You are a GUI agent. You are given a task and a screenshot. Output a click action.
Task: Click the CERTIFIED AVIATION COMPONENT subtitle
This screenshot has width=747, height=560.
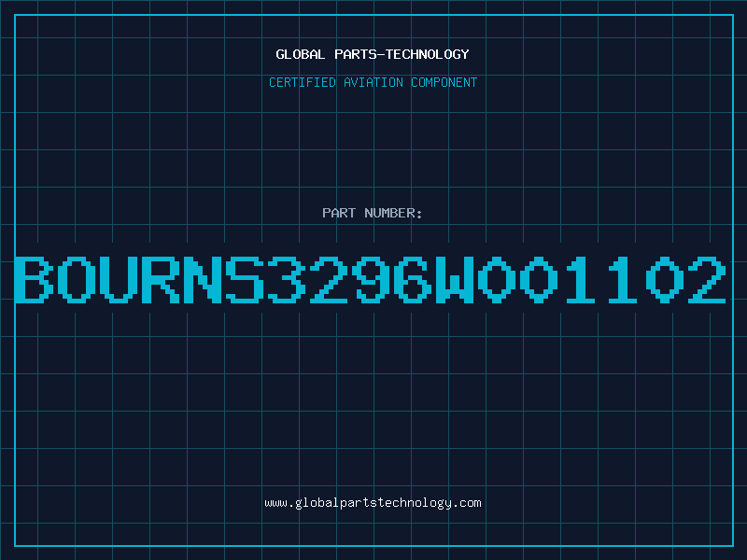pos(373,82)
